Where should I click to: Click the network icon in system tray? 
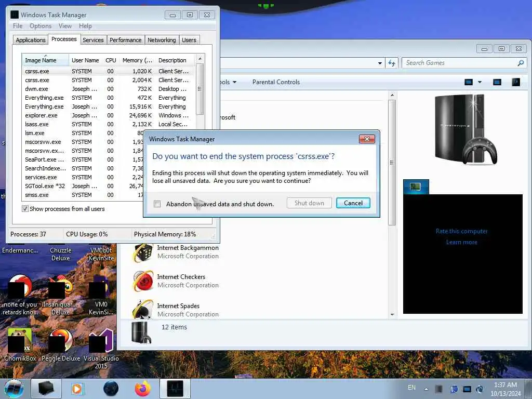(467, 389)
